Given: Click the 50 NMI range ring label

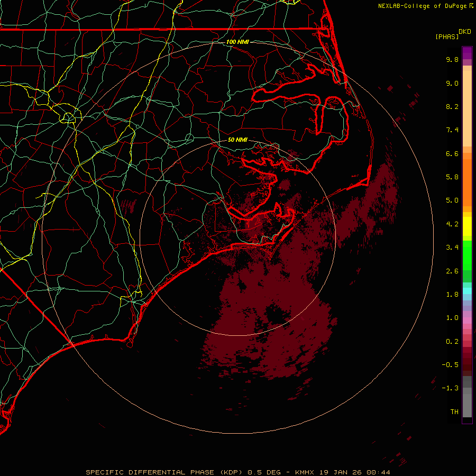Looking at the screenshot, I should [237, 140].
